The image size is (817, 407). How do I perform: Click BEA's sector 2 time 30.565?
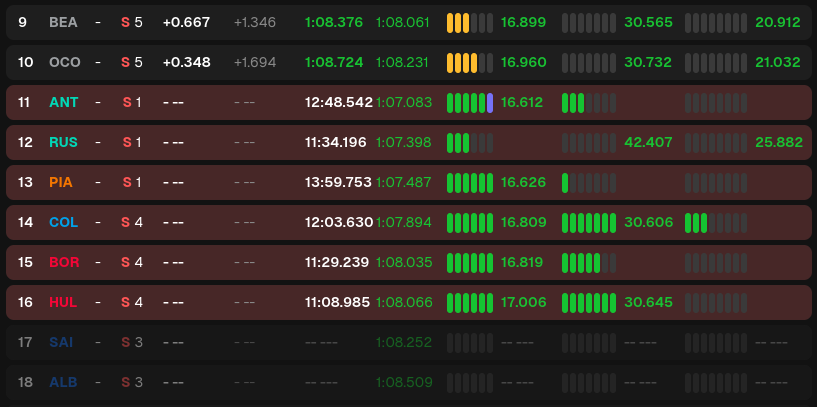[649, 22]
